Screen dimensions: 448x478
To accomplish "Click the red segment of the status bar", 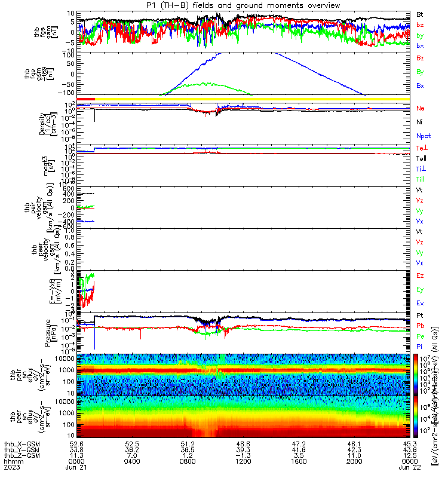I will (85, 99).
